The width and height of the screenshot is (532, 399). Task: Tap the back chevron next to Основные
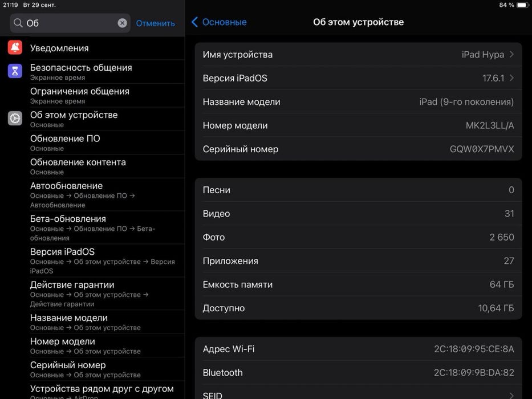195,22
